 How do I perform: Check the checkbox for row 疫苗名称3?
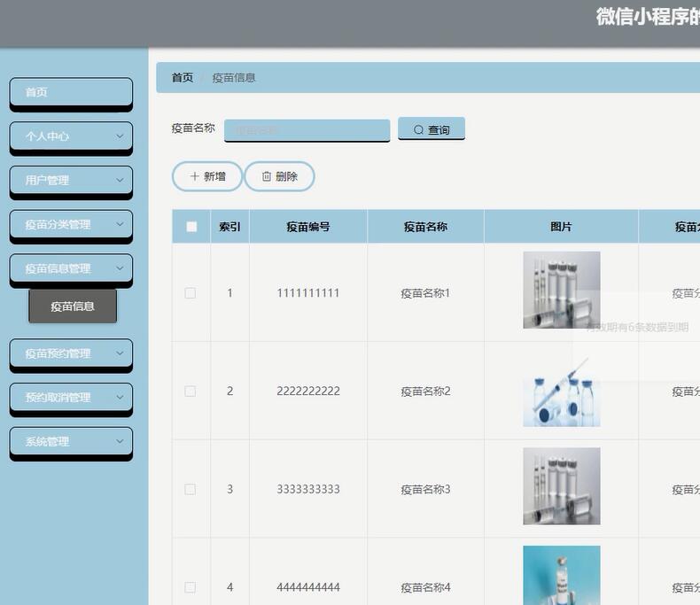click(x=191, y=490)
